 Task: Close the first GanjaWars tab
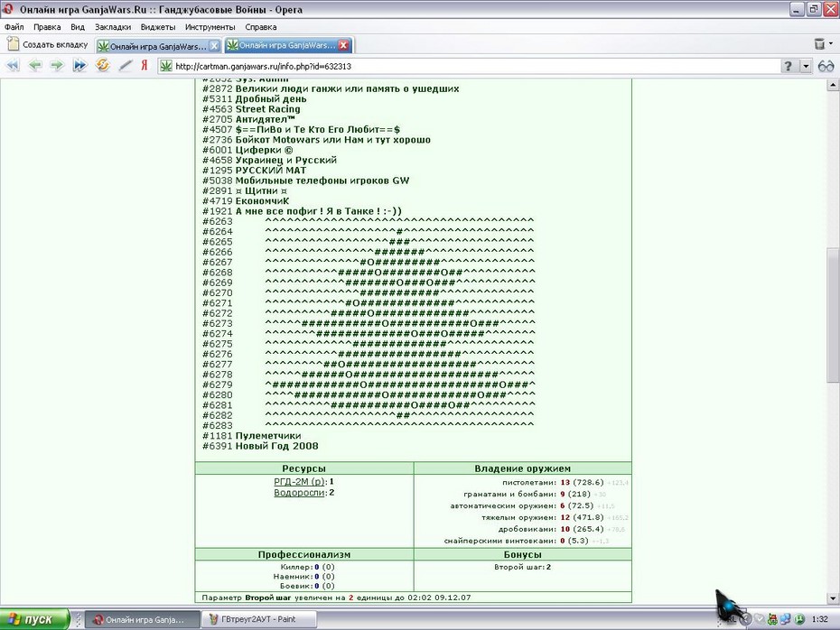(x=214, y=46)
